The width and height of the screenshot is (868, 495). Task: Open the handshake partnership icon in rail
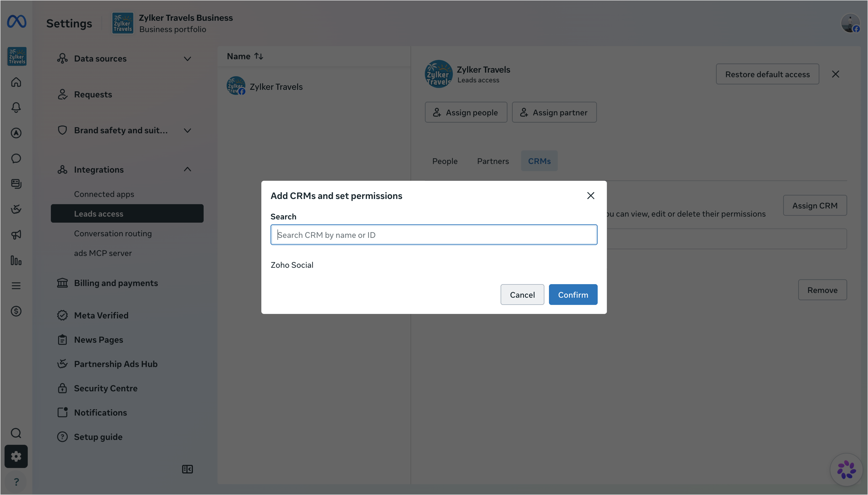pos(16,209)
